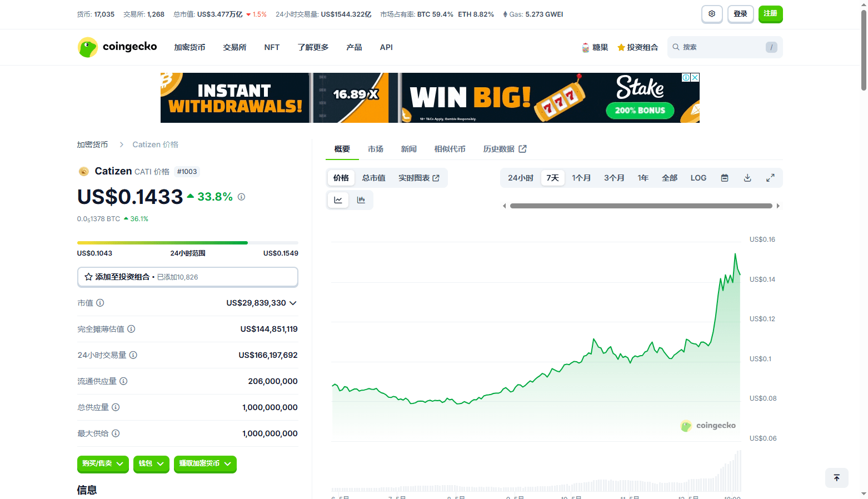The image size is (868, 499).
Task: Click the Gas ethereum icon
Action: point(505,14)
